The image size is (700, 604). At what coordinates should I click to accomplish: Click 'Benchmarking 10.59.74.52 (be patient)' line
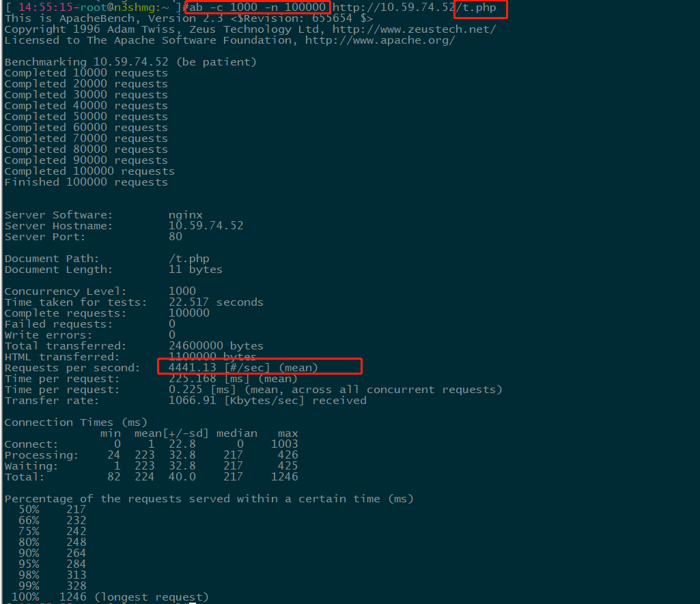[x=131, y=62]
